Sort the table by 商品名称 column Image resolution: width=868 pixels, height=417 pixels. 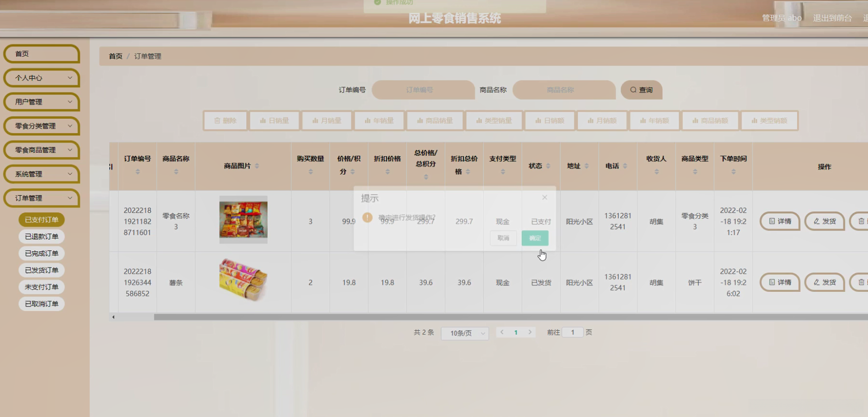[x=176, y=172]
